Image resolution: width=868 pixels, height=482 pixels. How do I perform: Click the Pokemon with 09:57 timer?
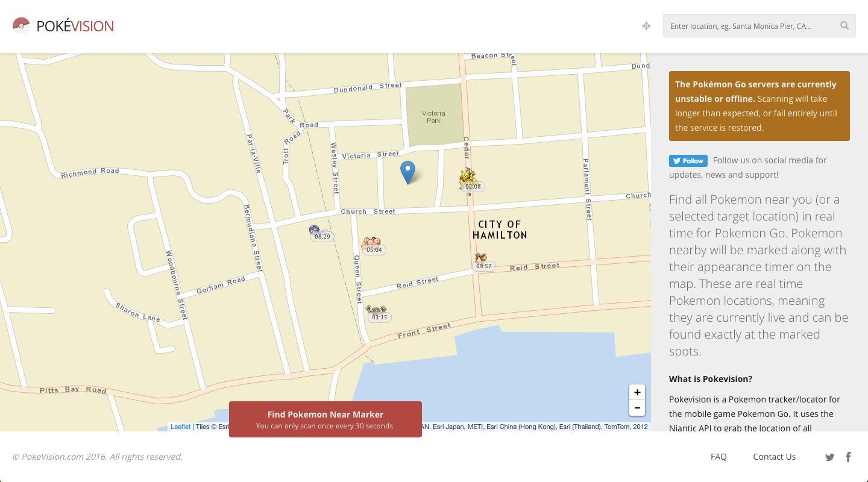pyautogui.click(x=480, y=258)
